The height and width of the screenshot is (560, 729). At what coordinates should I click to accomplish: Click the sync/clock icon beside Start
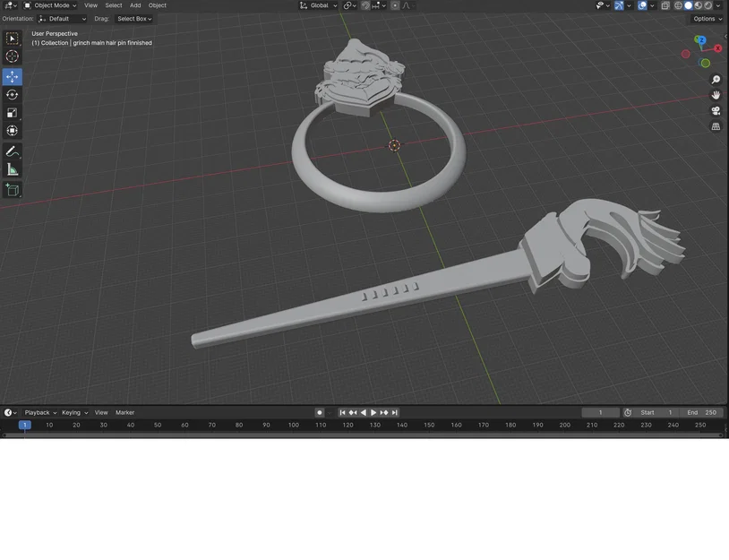tap(628, 412)
